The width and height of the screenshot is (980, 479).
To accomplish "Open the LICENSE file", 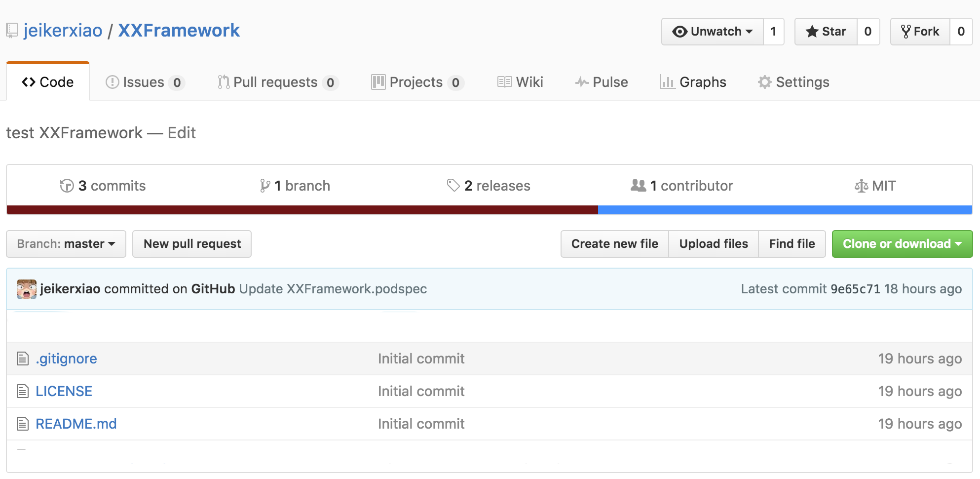I will 64,391.
